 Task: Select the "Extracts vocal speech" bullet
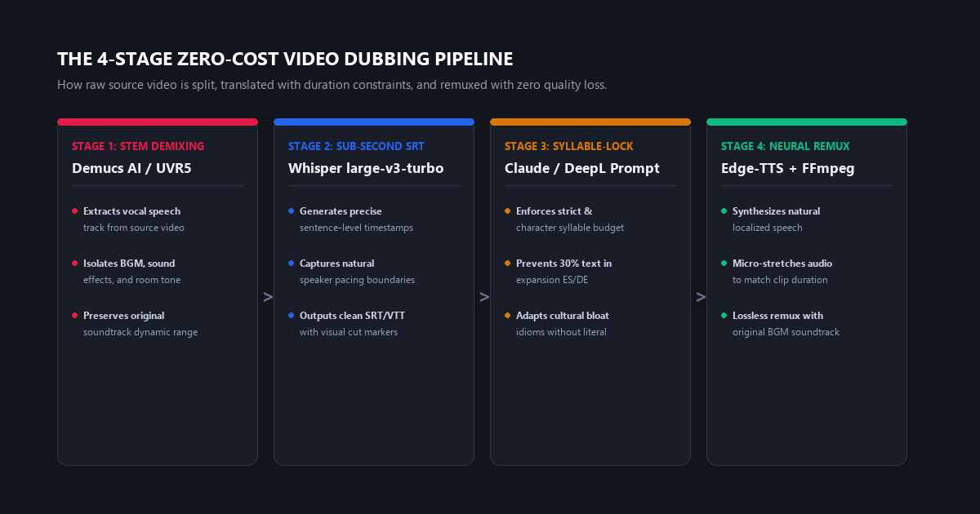tap(131, 211)
